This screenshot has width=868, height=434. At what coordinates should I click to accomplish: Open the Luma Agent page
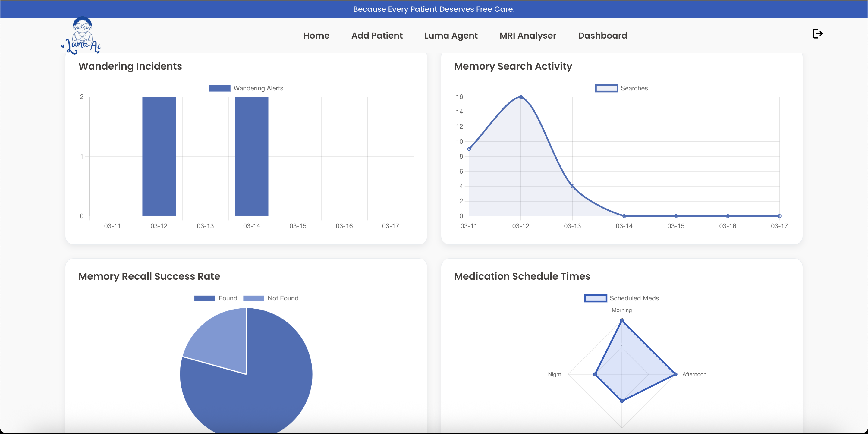[x=451, y=35]
